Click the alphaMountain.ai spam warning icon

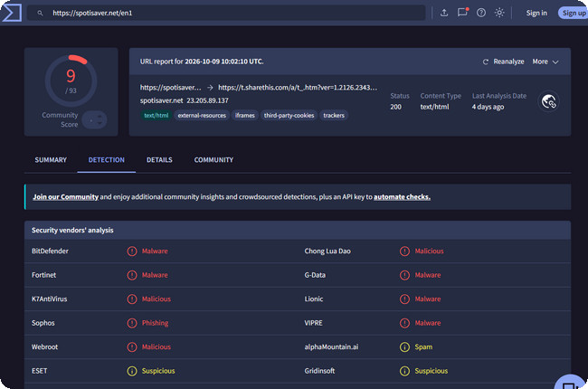click(x=404, y=347)
